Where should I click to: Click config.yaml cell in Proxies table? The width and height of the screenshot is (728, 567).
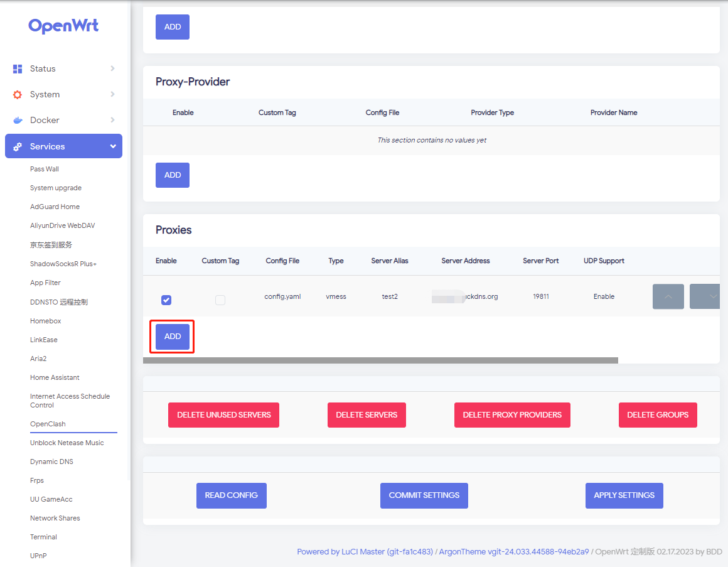tap(282, 296)
